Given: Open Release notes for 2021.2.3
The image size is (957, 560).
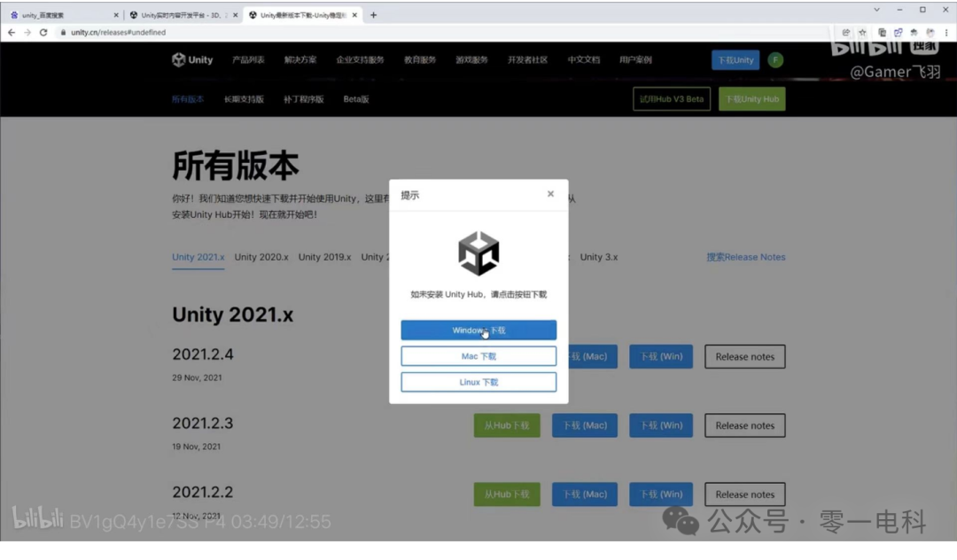Looking at the screenshot, I should (x=744, y=425).
